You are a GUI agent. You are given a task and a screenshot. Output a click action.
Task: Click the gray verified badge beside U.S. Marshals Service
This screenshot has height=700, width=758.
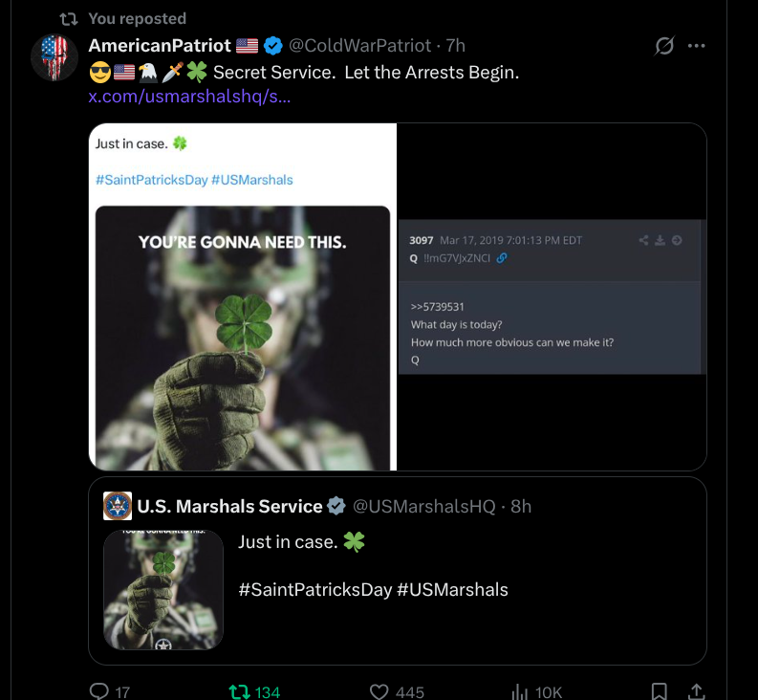click(336, 506)
